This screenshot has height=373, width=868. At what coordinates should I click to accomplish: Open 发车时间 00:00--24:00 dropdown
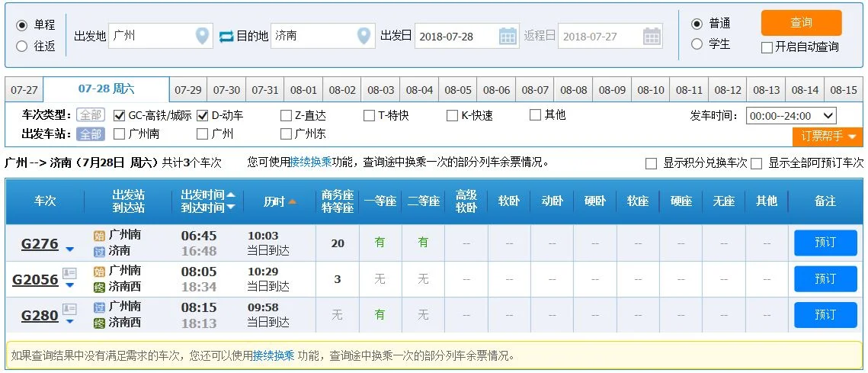point(791,116)
